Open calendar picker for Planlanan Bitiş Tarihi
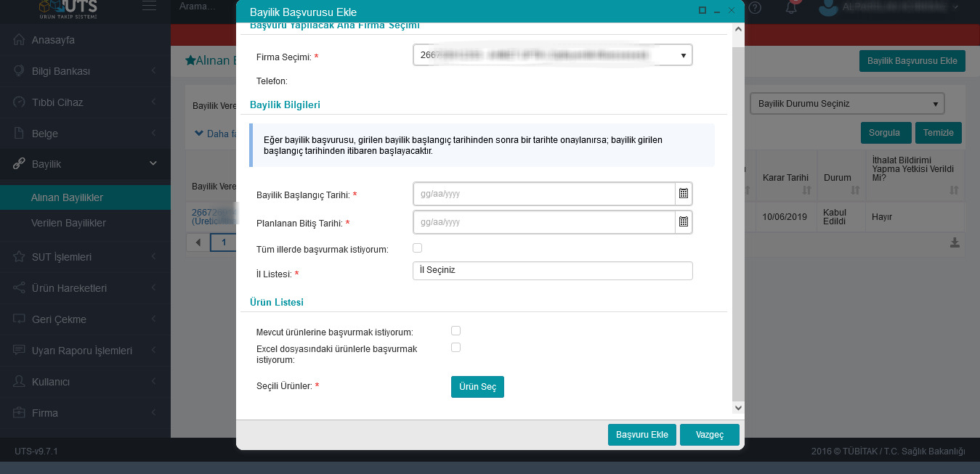Image resolution: width=980 pixels, height=474 pixels. click(x=683, y=222)
